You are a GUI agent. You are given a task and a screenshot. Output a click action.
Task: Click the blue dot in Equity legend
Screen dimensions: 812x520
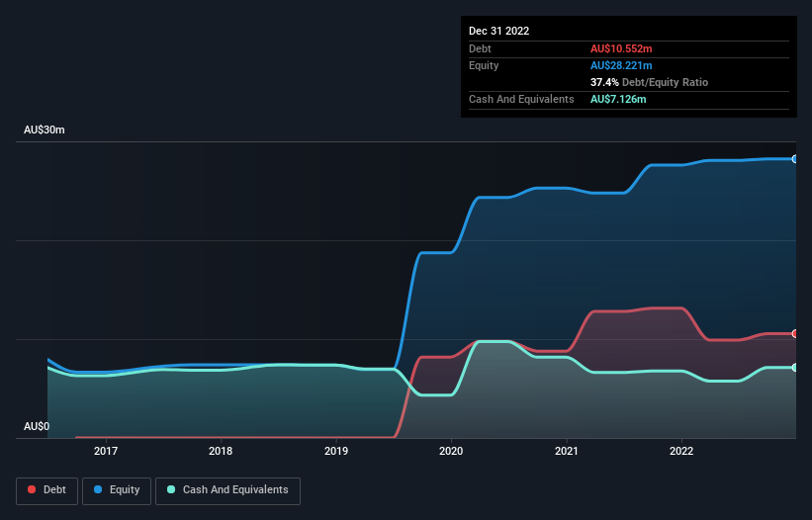click(98, 489)
